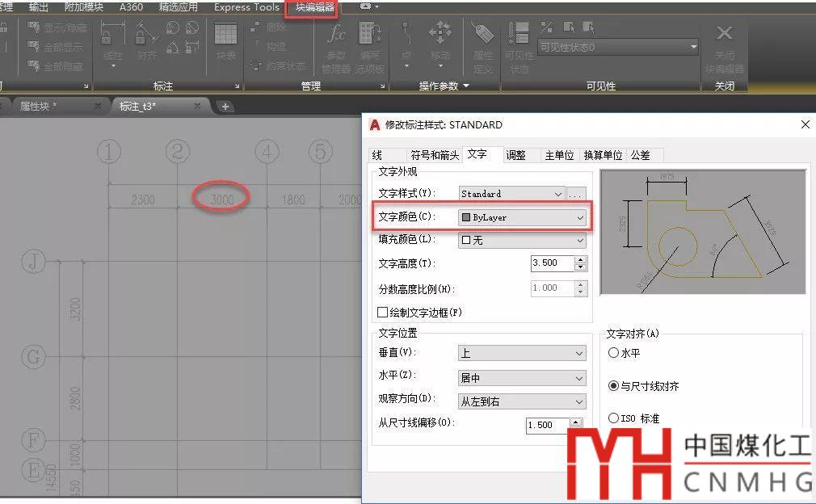Click the ... button beside 文字样式
The image size is (816, 504).
click(575, 194)
